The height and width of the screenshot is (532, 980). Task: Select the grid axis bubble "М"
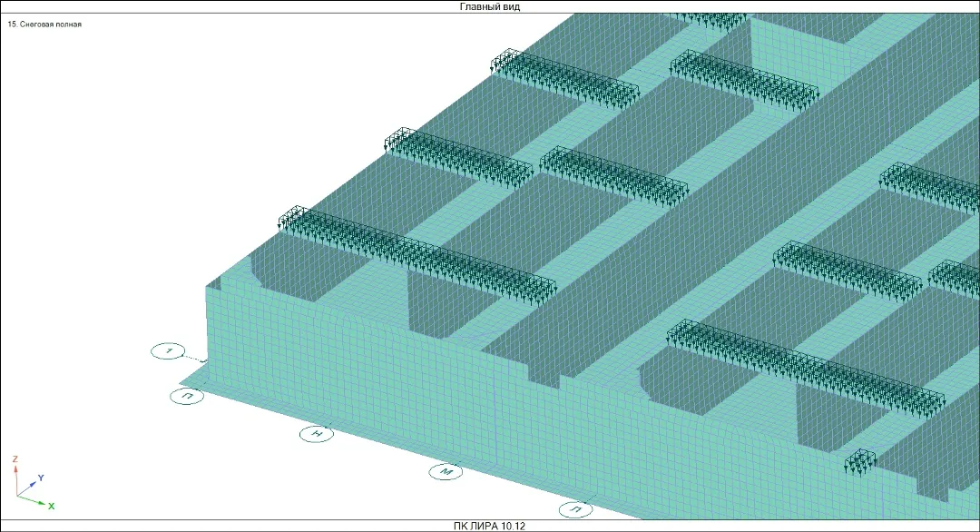(446, 472)
